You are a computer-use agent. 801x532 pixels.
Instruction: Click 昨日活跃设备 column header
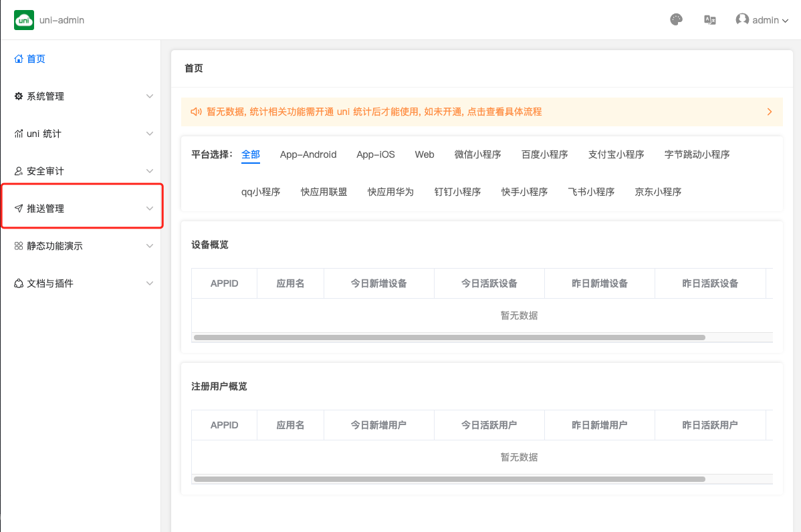pos(710,283)
